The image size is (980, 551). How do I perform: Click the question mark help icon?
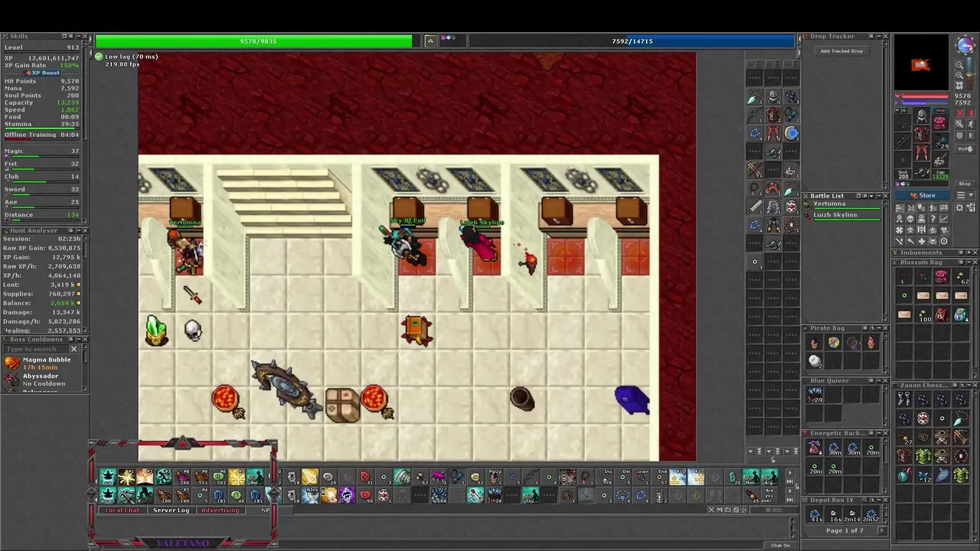[933, 219]
